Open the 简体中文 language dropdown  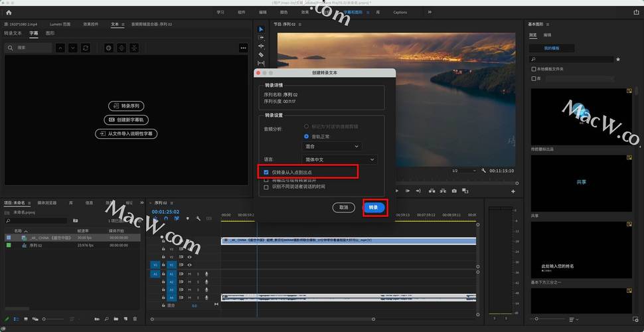pyautogui.click(x=339, y=159)
